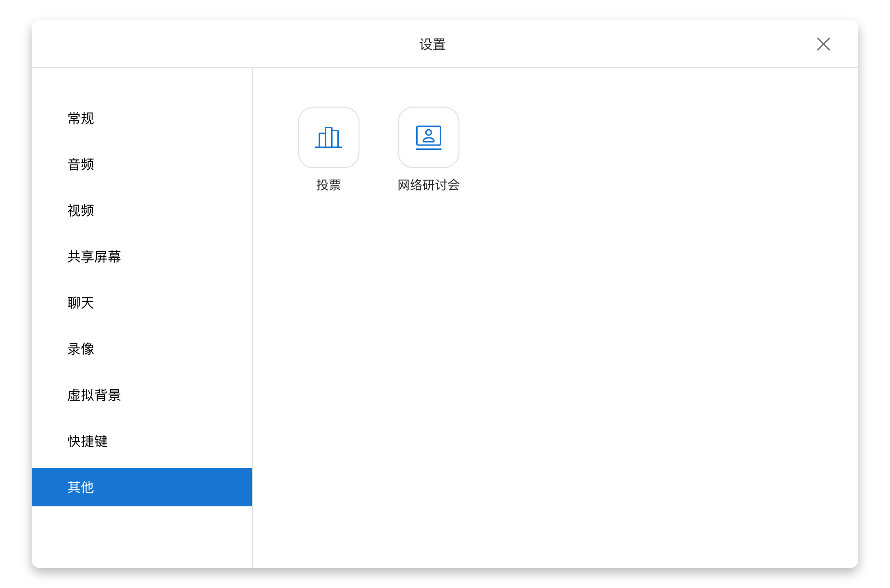Click the 投票 label text
This screenshot has height=588, width=890.
coord(329,185)
